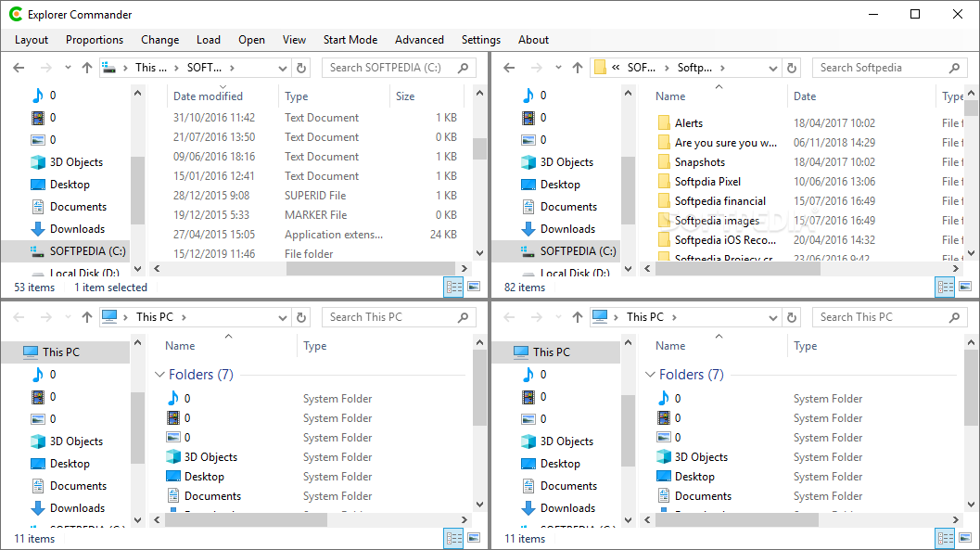Click Back arrow in top-left pane
Screen dimensions: 980x550
click(19, 68)
